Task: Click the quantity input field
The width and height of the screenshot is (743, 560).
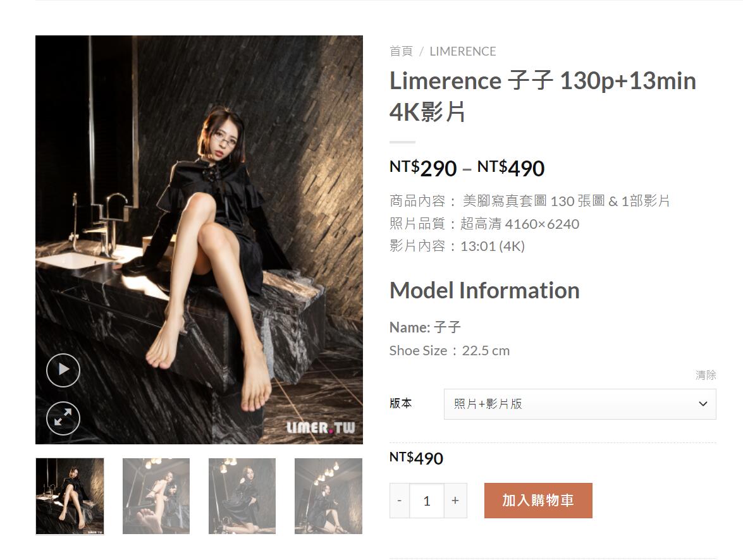Action: click(x=427, y=501)
